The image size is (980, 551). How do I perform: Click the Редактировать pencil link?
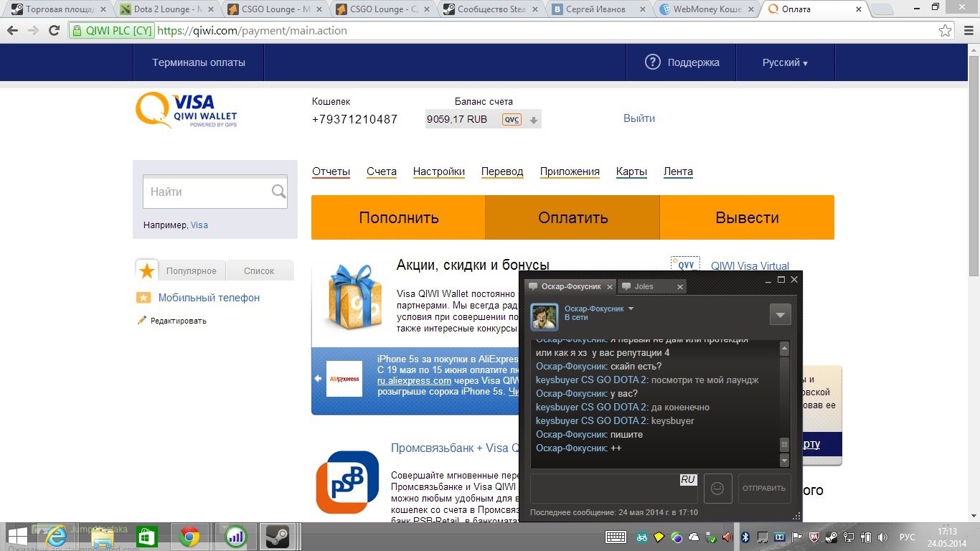(x=171, y=321)
